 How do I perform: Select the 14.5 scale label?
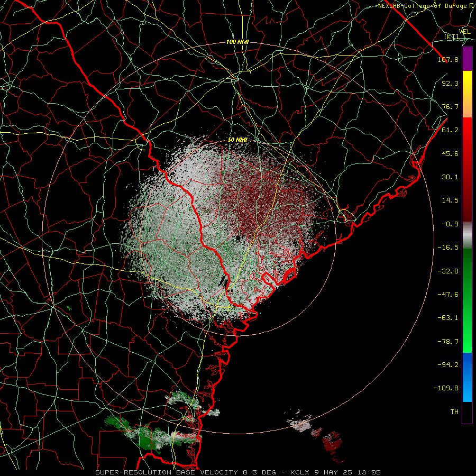click(450, 200)
